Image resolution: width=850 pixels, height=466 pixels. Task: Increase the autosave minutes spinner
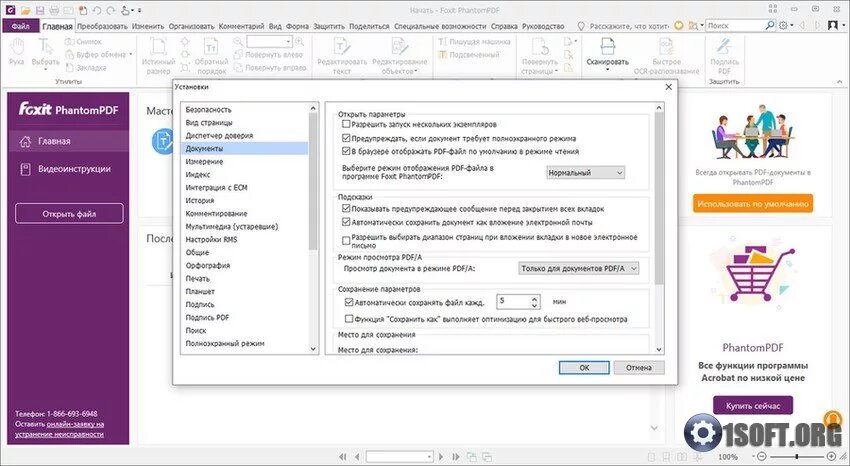pos(535,299)
